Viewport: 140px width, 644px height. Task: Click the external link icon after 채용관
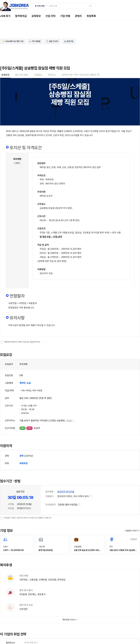coord(98,74)
